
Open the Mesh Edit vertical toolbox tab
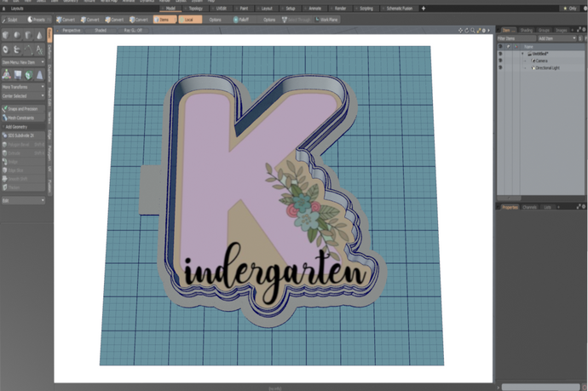tap(49, 97)
